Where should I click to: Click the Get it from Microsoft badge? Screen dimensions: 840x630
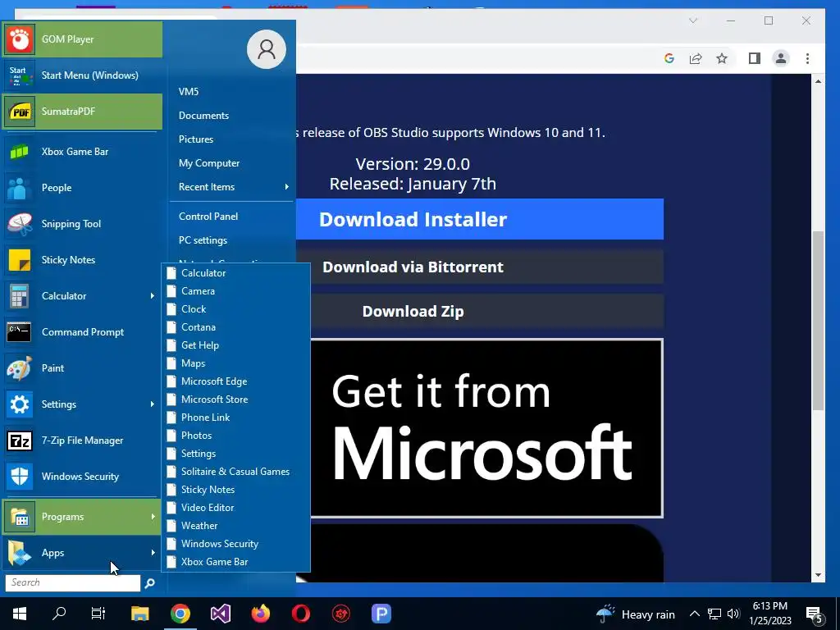coord(486,428)
